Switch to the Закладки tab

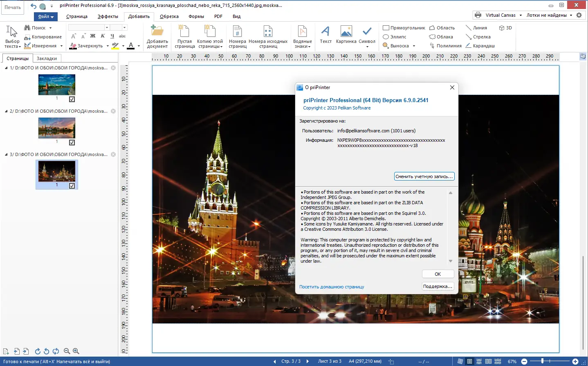(x=47, y=58)
